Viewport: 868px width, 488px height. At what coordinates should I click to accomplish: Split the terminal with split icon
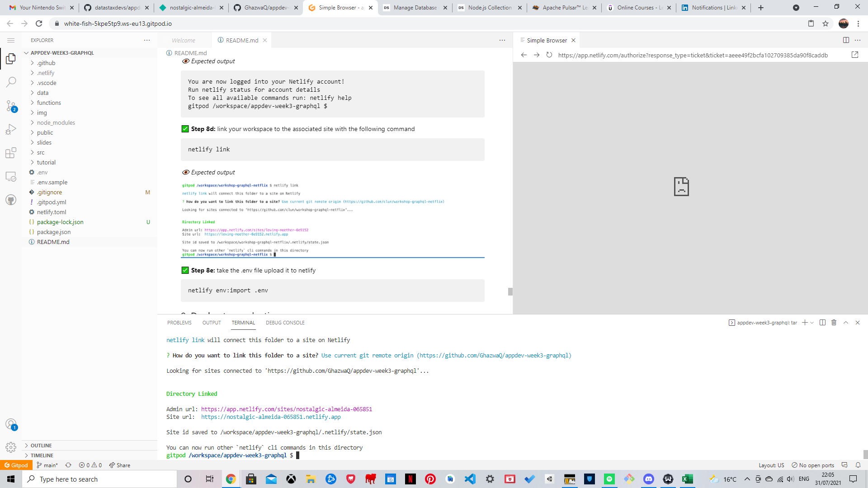821,322
